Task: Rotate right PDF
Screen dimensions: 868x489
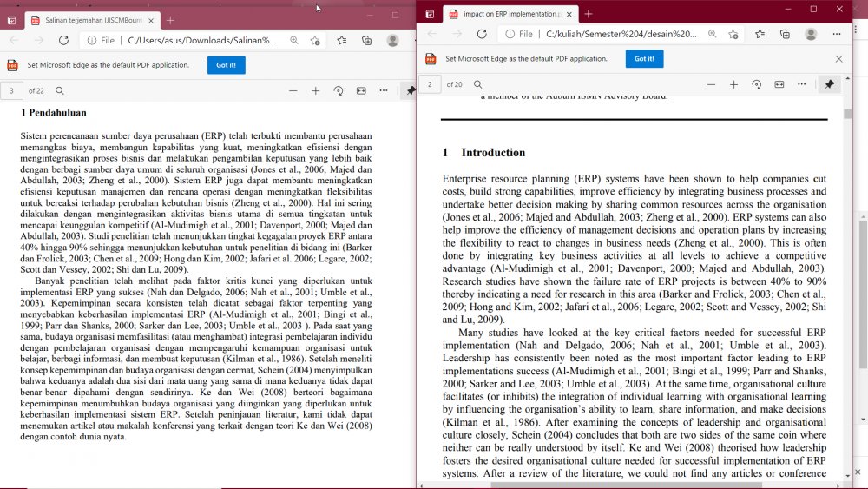Action: pos(756,84)
